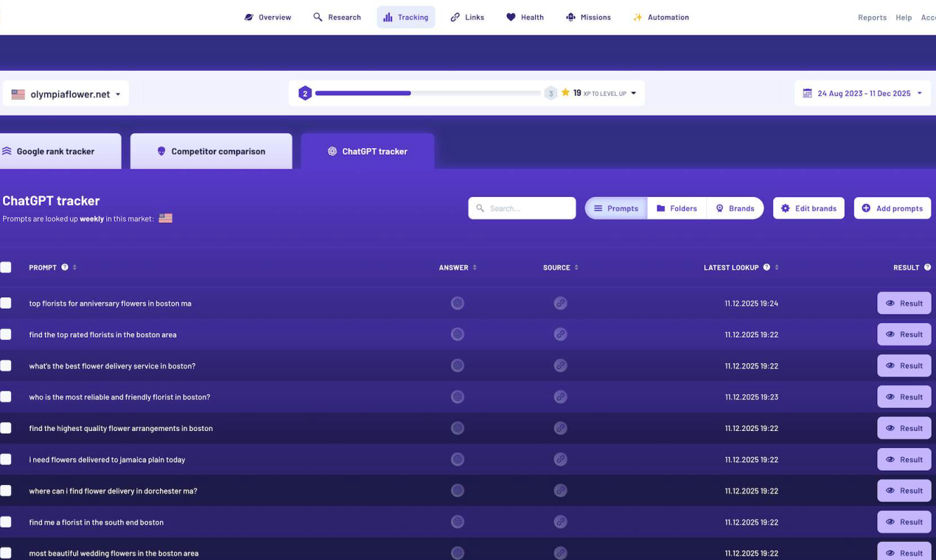Open the olympiaflower.net domain dropdown
936x560 pixels.
(65, 94)
